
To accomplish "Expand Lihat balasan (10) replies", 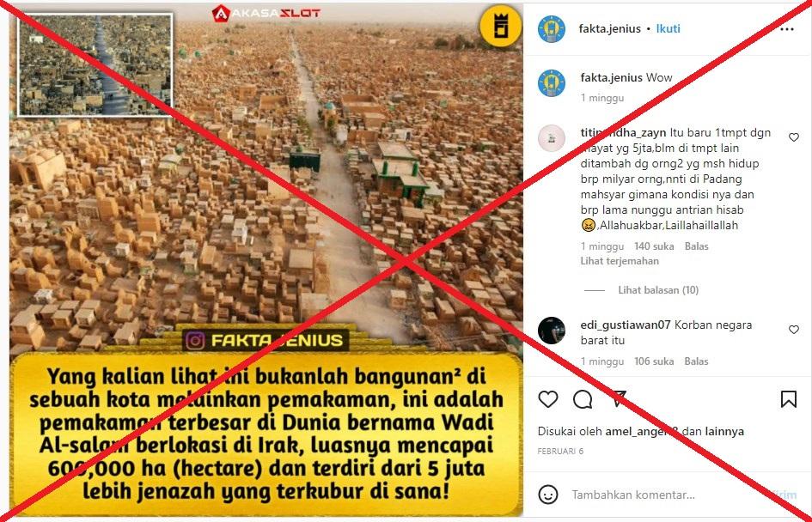I will pyautogui.click(x=658, y=290).
